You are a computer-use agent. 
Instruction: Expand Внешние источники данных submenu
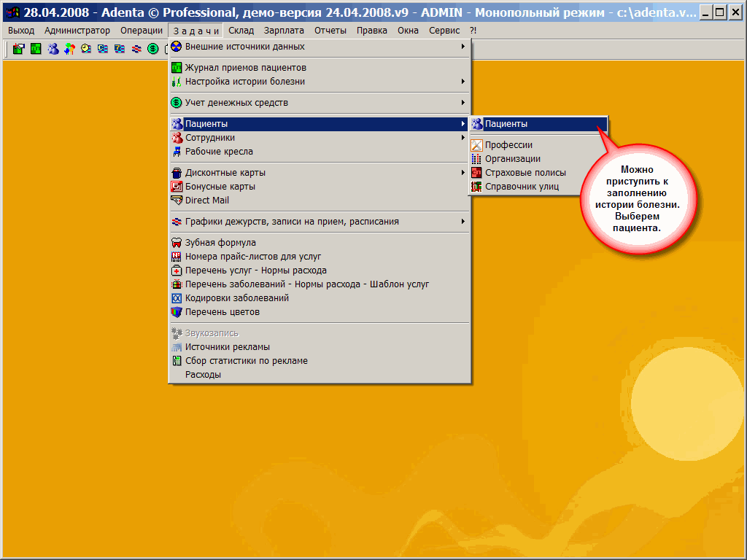pyautogui.click(x=244, y=47)
